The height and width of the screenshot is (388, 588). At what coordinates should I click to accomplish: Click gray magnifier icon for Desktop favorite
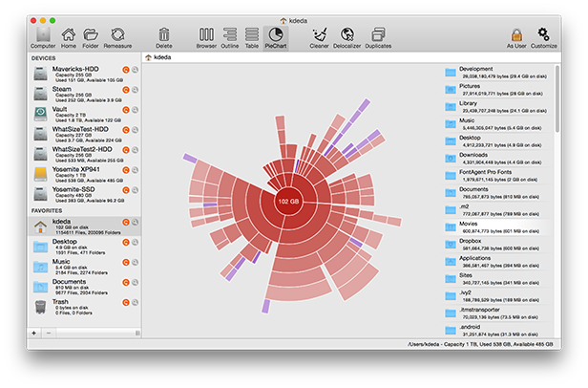[x=135, y=243]
